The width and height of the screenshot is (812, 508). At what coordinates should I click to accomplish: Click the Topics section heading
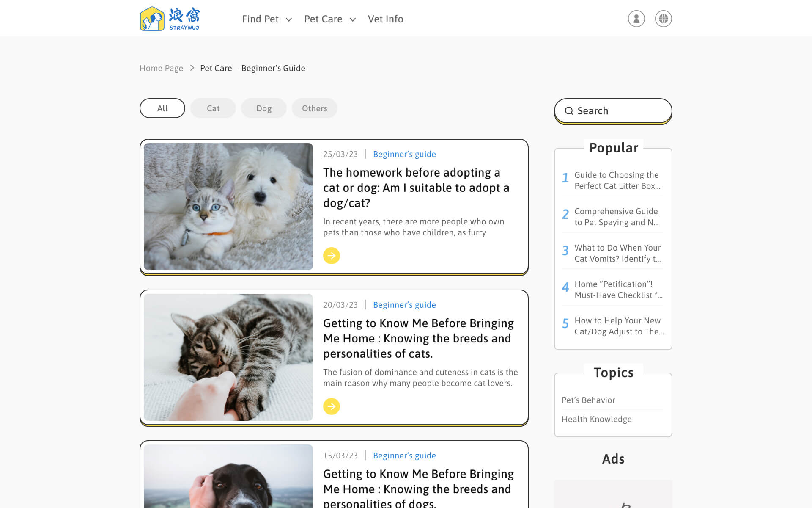pyautogui.click(x=614, y=373)
